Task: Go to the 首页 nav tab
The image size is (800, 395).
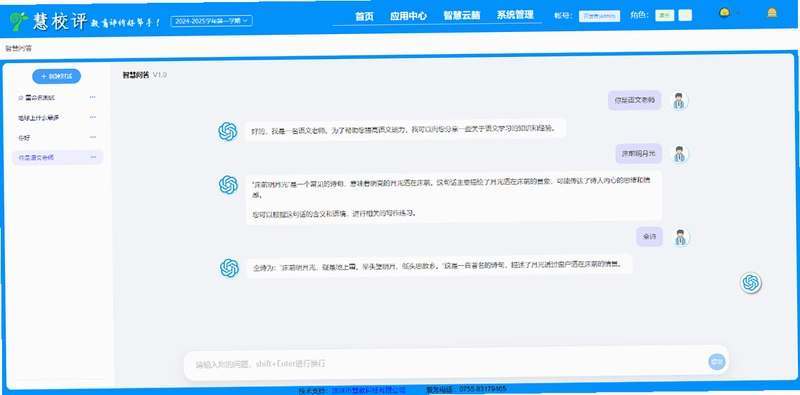Action: 364,16
